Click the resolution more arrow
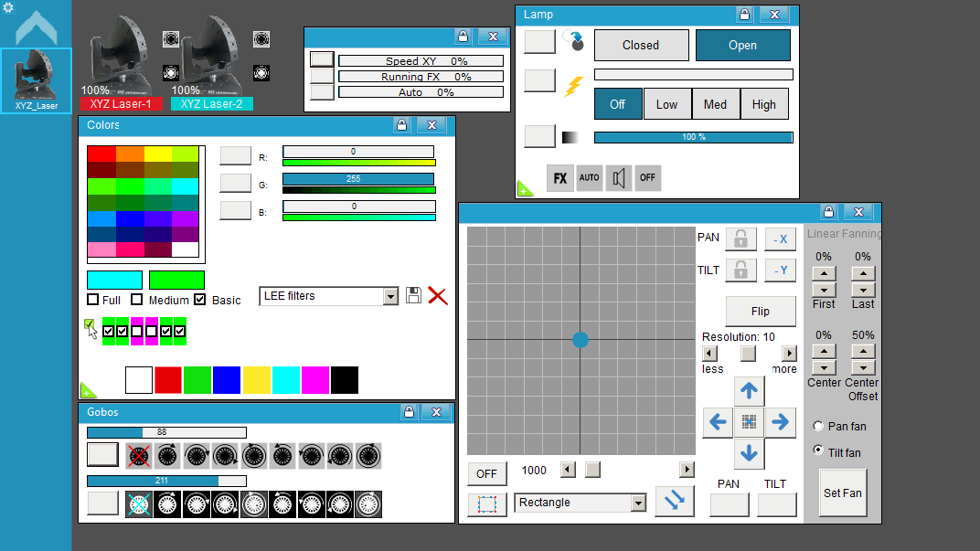Viewport: 980px width, 551px height. pyautogui.click(x=789, y=354)
